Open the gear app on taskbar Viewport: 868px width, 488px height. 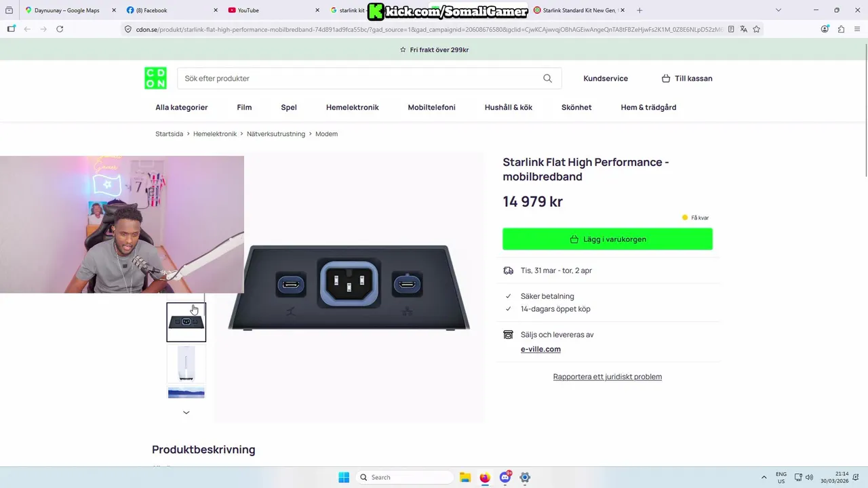click(525, 477)
